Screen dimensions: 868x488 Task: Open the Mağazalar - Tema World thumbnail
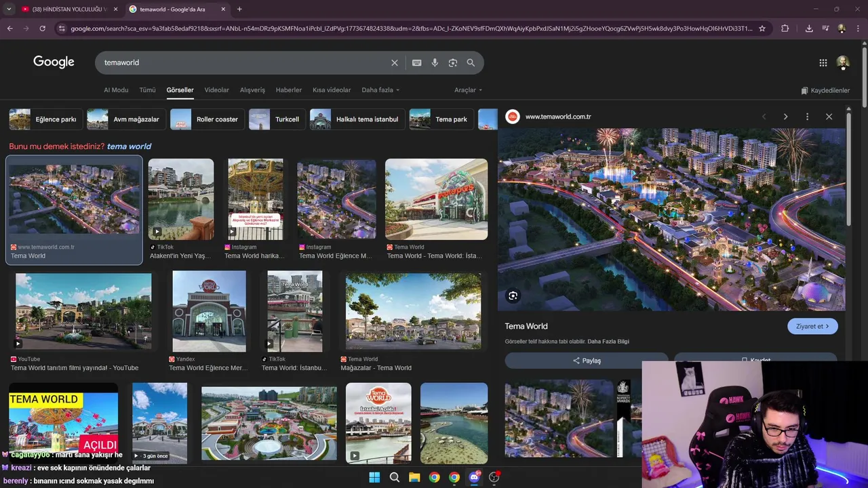pyautogui.click(x=413, y=312)
